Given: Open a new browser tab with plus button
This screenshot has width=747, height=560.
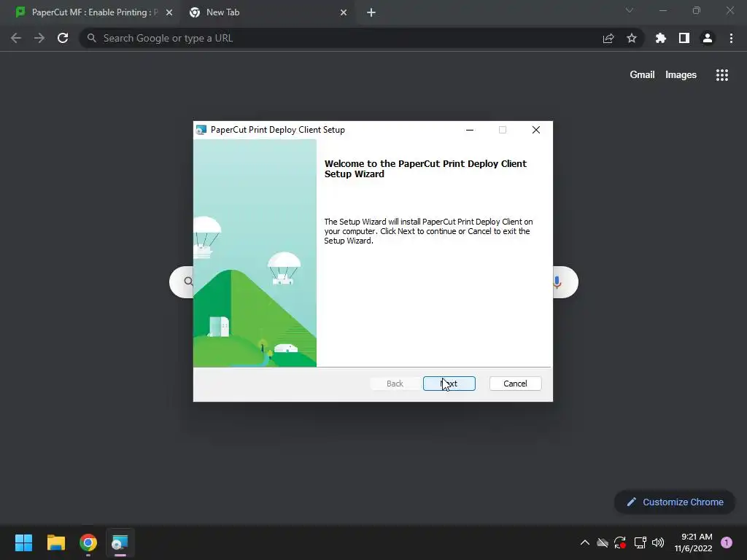Looking at the screenshot, I should (371, 12).
